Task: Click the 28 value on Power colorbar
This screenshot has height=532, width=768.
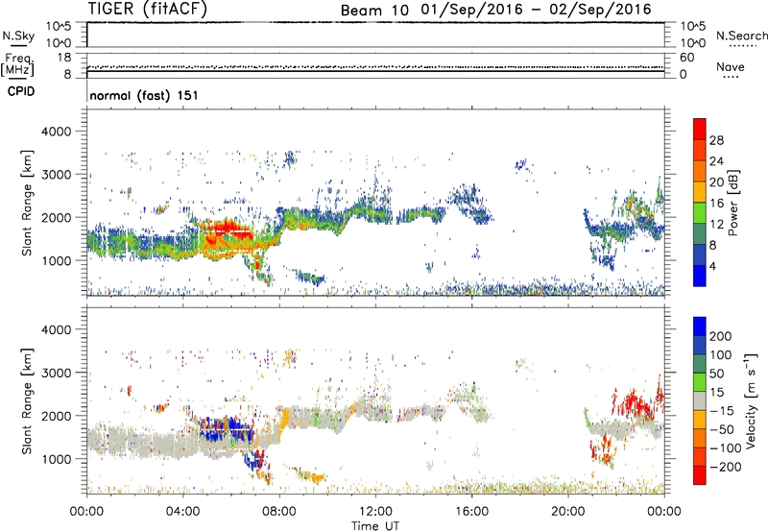Action: [716, 140]
